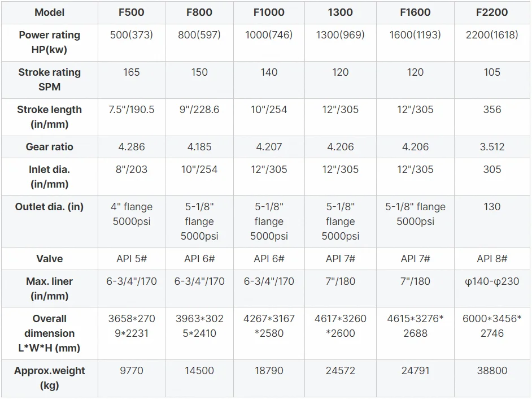This screenshot has width=532, height=399.
Task: Click the 6000*3456*2746 dimension cell
Action: point(492,326)
